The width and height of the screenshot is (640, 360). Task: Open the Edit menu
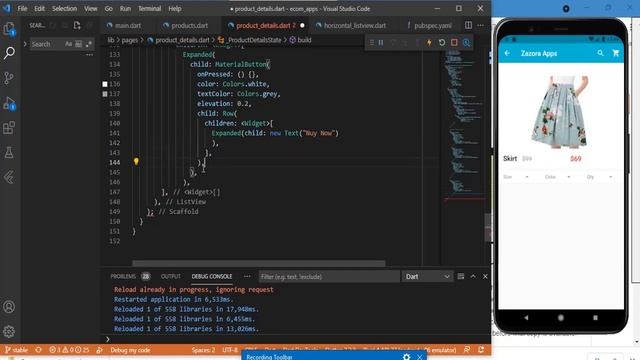40,9
